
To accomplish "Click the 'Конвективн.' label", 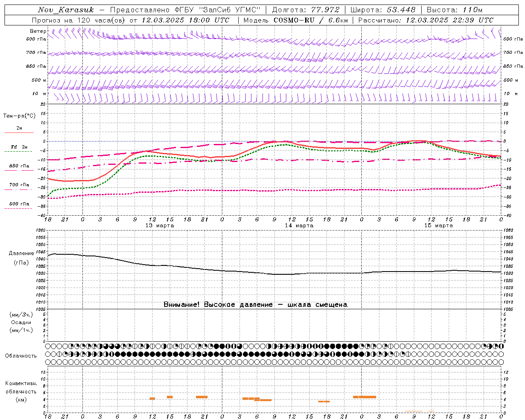I will (21, 383).
